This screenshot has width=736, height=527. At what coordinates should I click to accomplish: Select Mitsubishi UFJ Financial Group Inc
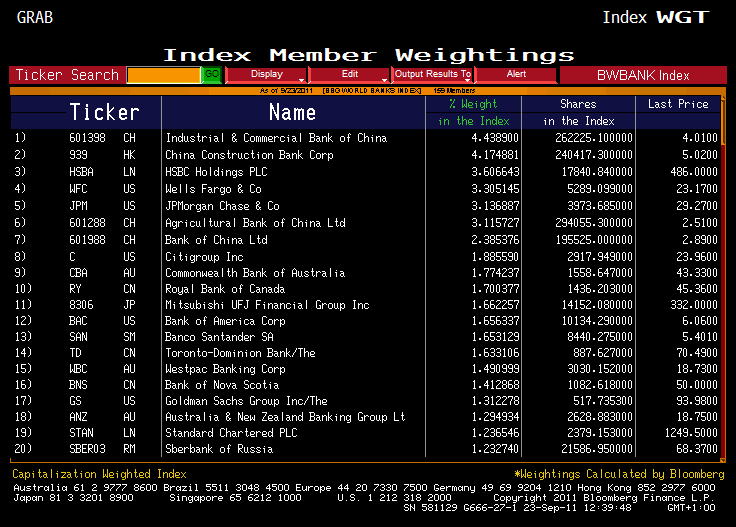point(267,305)
